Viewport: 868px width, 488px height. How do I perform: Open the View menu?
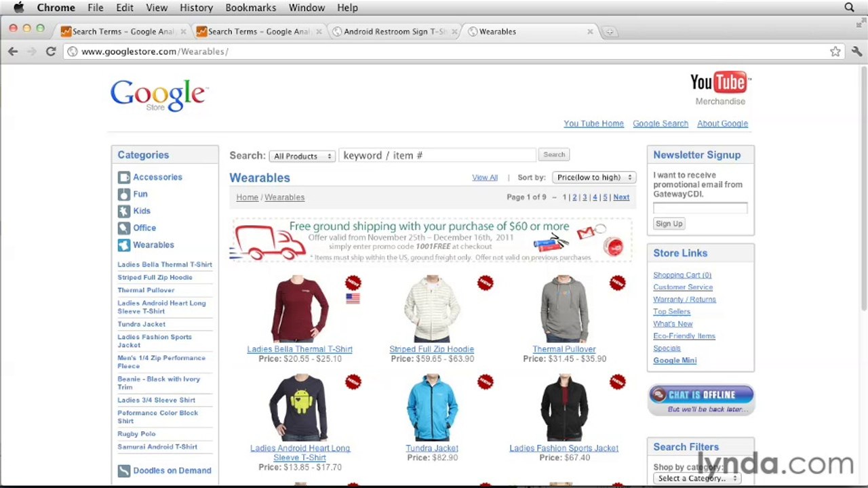click(x=157, y=7)
